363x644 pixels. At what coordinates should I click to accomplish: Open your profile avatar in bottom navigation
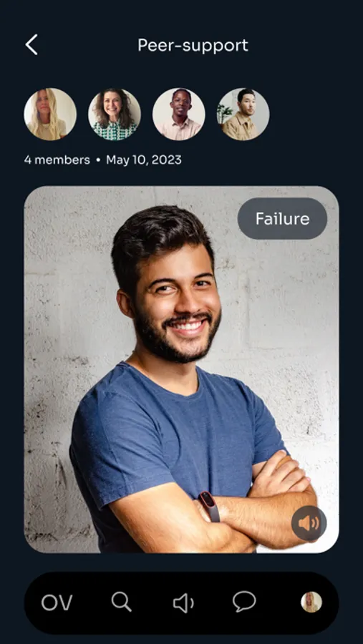pos(311,602)
